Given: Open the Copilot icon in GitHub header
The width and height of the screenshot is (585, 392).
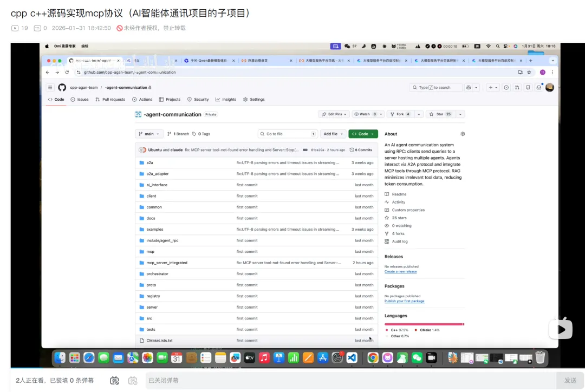Looking at the screenshot, I should (x=468, y=87).
